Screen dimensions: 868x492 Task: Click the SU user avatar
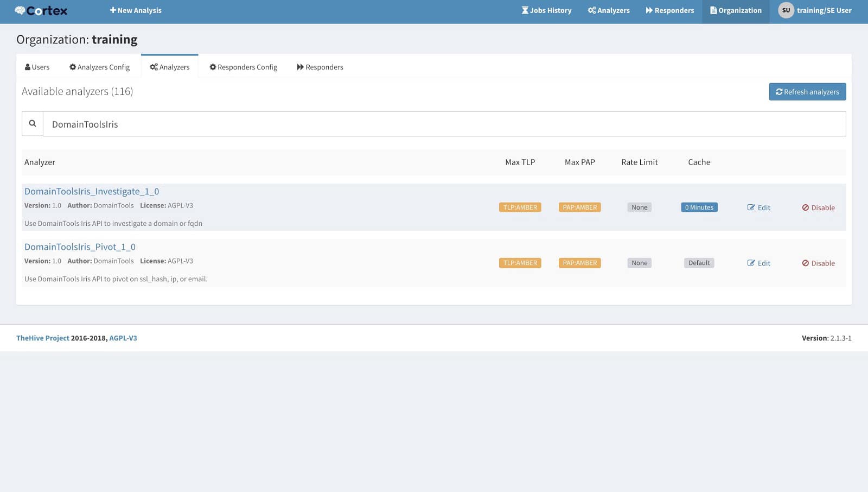[x=786, y=10]
